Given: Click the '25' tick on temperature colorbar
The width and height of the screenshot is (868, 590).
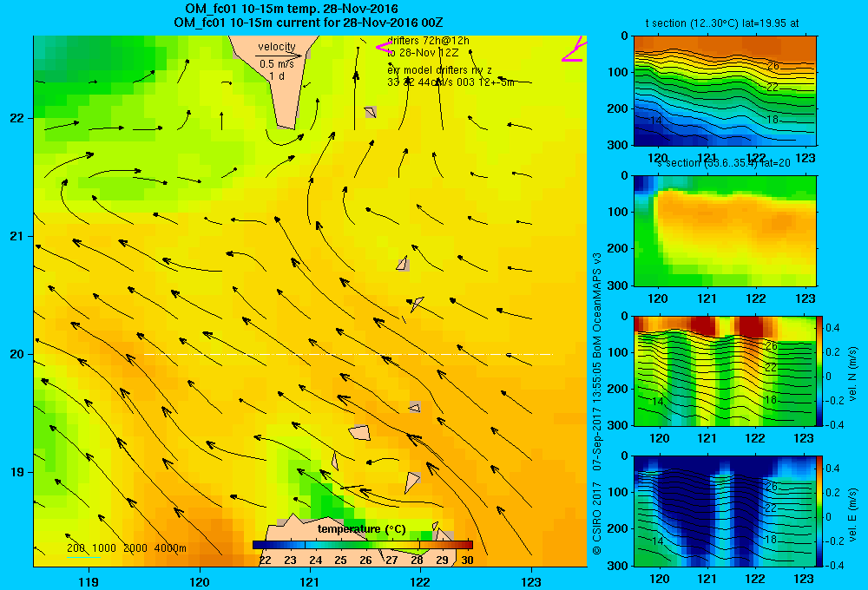Looking at the screenshot, I should point(340,560).
